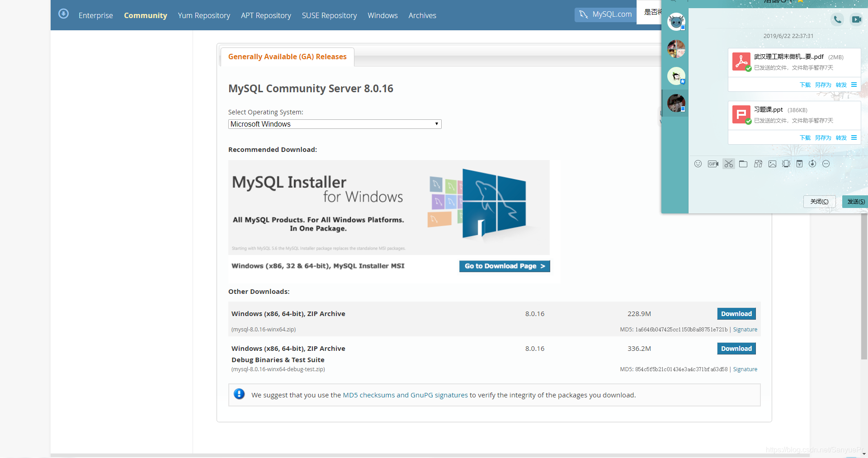This screenshot has width=868, height=458.
Task: Click the chat message input area
Action: (x=778, y=182)
